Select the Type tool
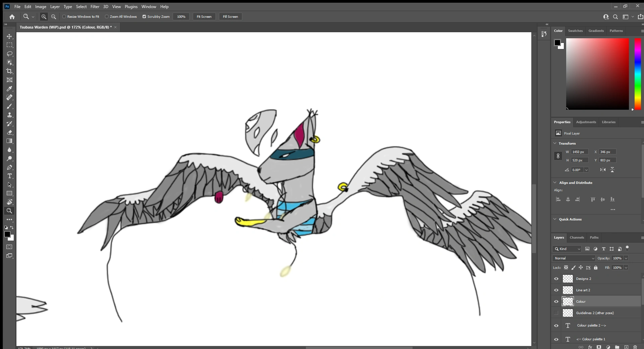The height and width of the screenshot is (349, 644). pyautogui.click(x=9, y=176)
